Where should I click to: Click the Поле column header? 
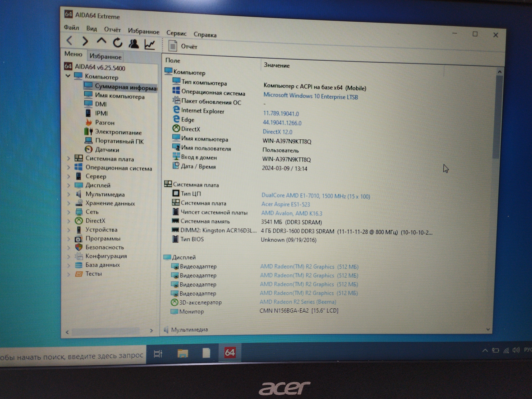click(x=173, y=60)
